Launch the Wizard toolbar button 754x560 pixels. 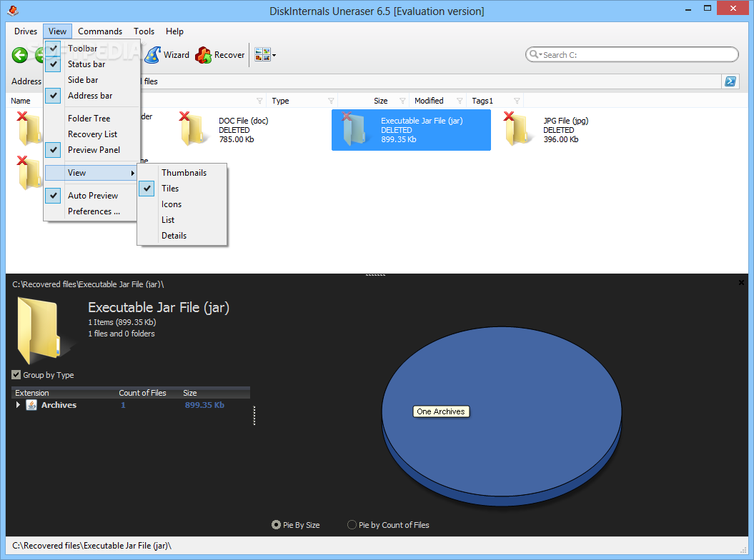click(x=167, y=55)
